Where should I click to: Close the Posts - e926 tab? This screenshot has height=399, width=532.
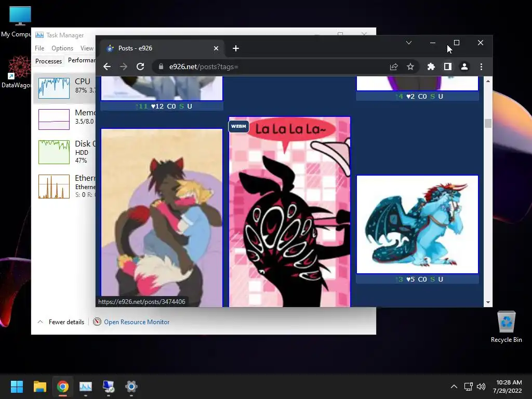[216, 48]
